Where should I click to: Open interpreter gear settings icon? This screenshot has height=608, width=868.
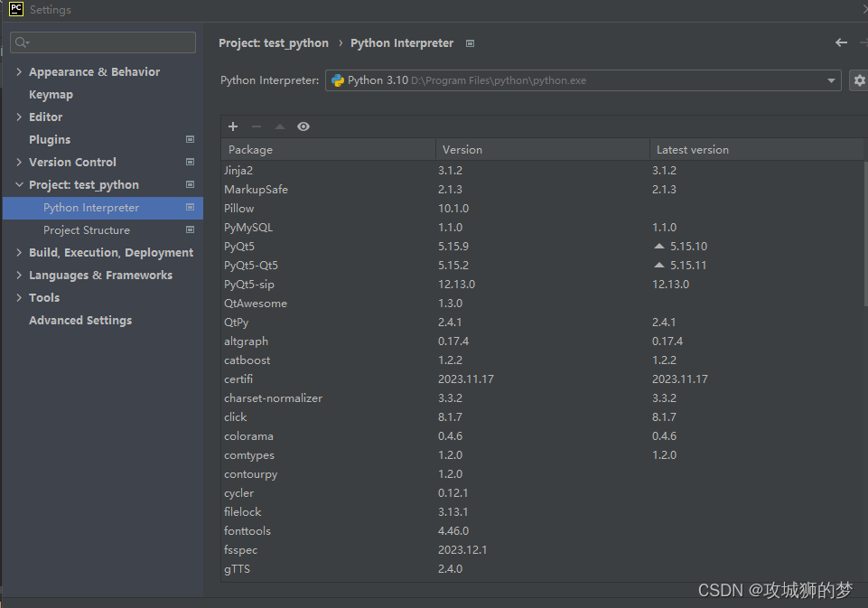(859, 80)
